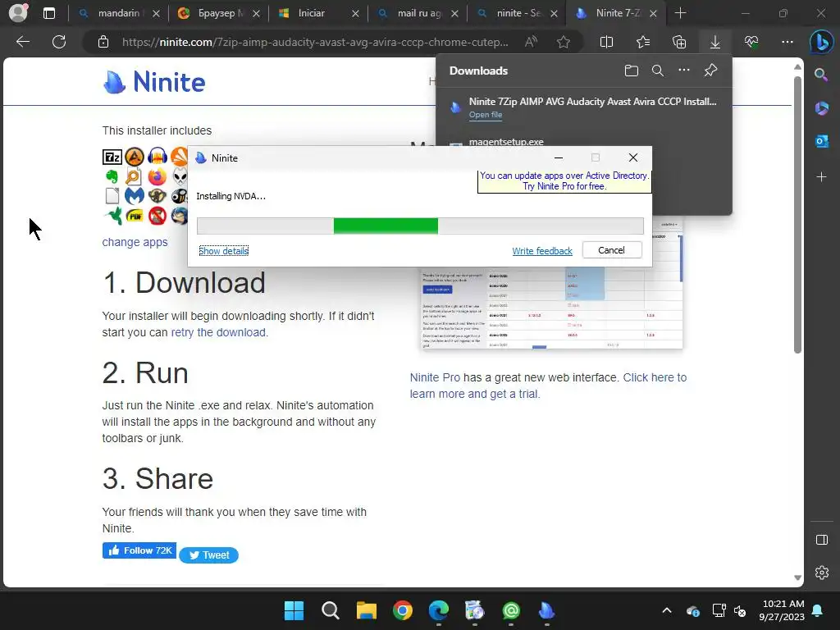The width and height of the screenshot is (840, 630).
Task: Click the Audacity headphones icon
Action: (157, 157)
